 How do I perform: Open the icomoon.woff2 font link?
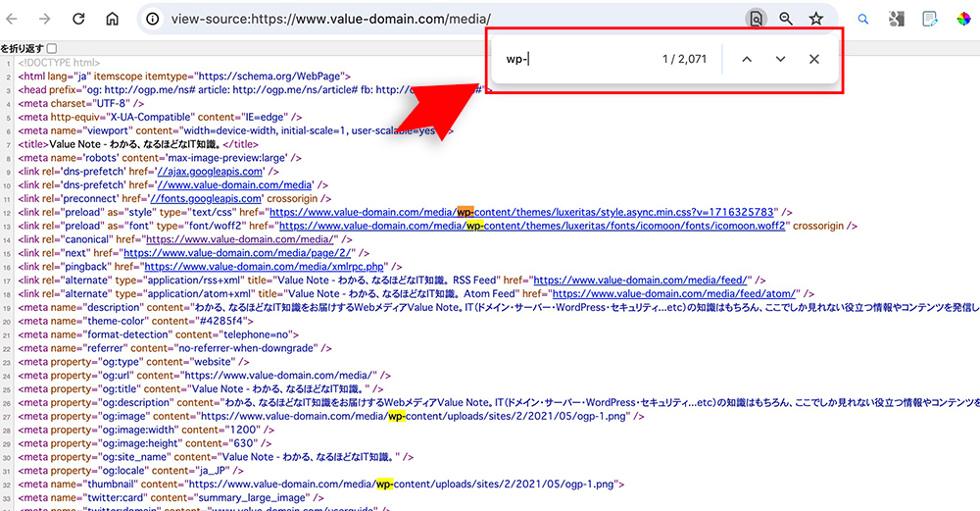click(x=532, y=226)
